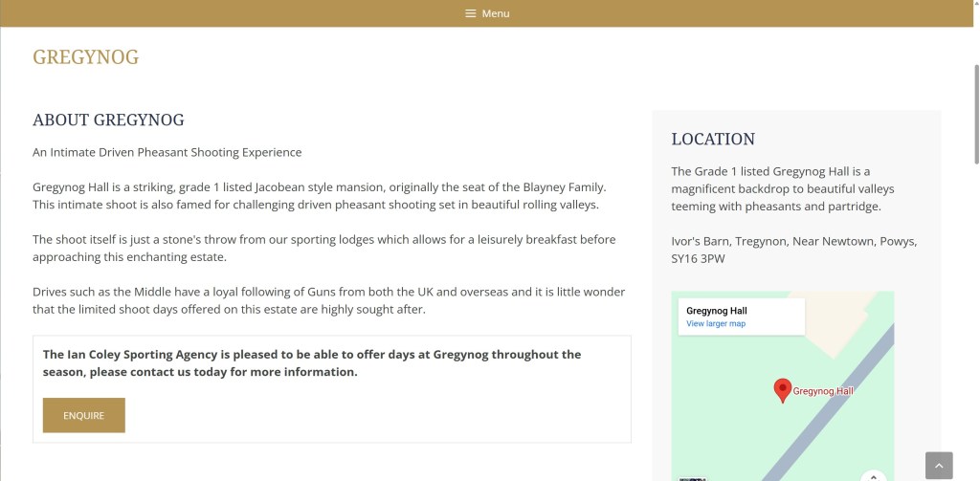This screenshot has height=481, width=980.
Task: Click the Menu label in top bar
Action: 496,13
